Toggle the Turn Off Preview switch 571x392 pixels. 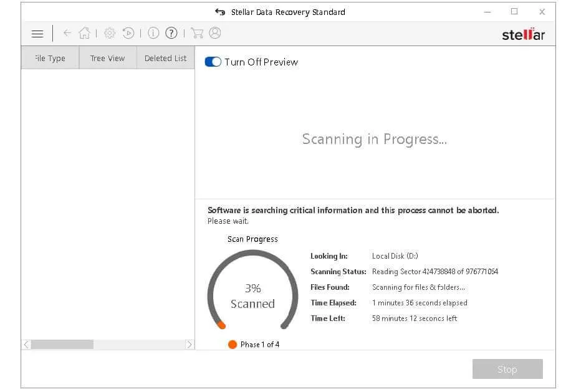213,62
